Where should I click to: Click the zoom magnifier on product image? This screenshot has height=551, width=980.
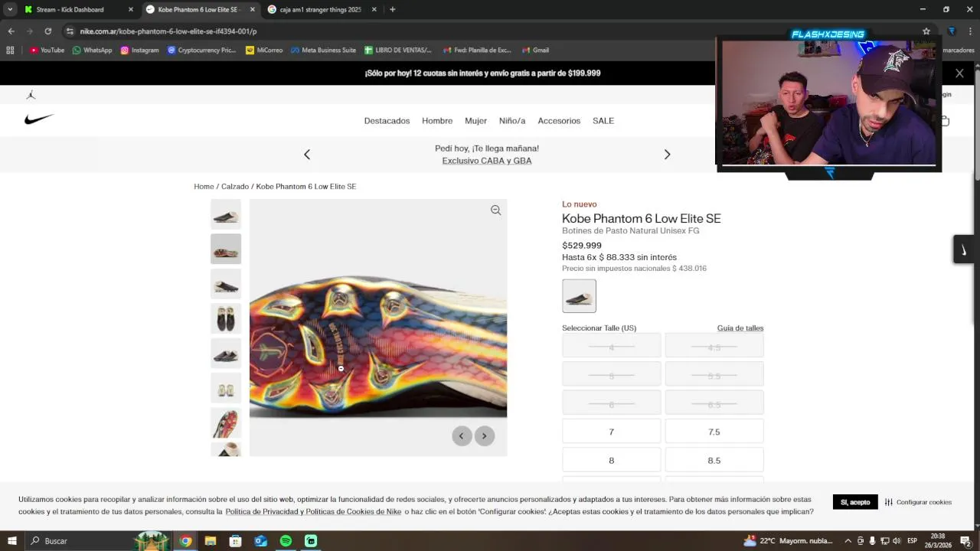(495, 210)
